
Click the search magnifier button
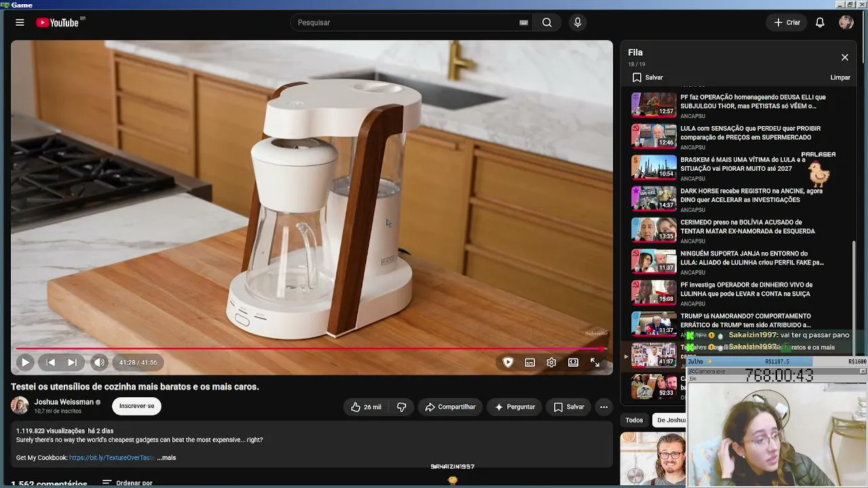point(547,22)
